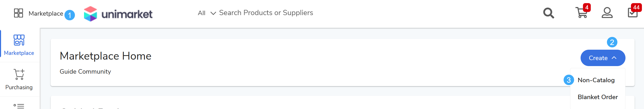Select Marketplace in the left sidebar

point(19,46)
